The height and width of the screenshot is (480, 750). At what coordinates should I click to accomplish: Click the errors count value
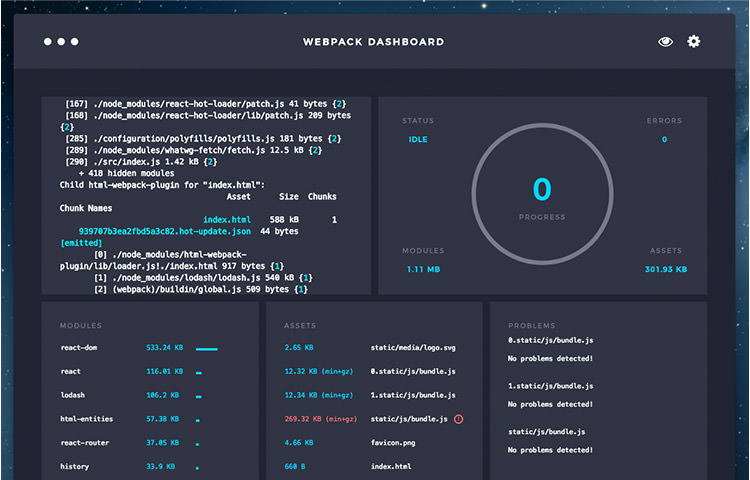pyautogui.click(x=664, y=139)
